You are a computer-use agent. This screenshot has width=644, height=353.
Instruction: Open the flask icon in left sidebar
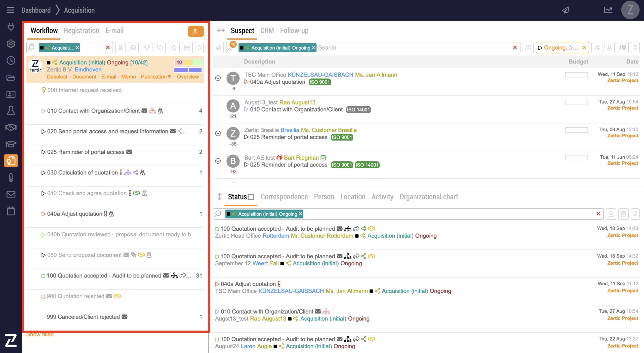pyautogui.click(x=11, y=111)
